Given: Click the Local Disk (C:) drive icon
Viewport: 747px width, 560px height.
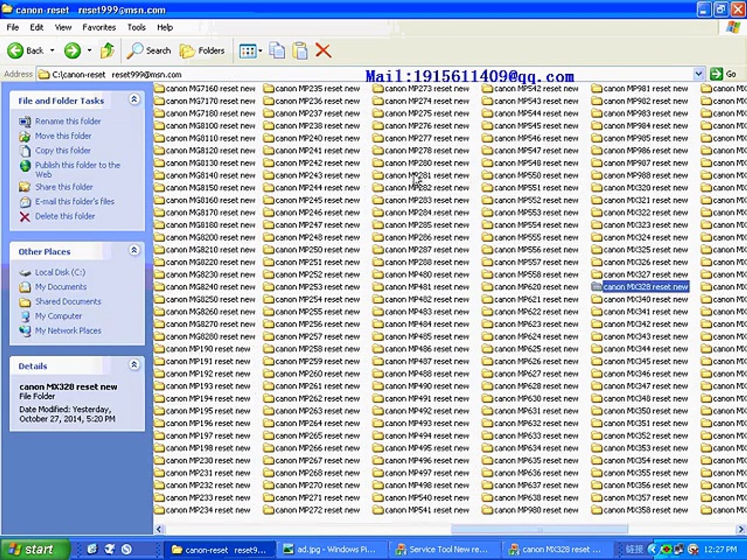Looking at the screenshot, I should [25, 272].
